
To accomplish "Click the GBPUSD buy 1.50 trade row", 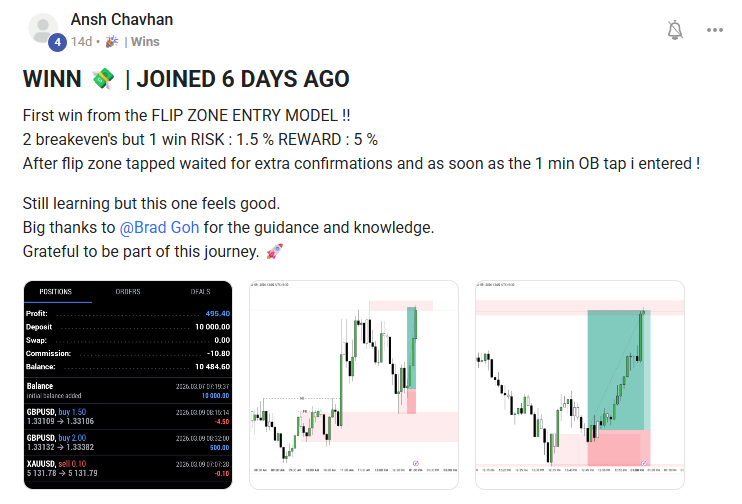I will click(x=128, y=416).
